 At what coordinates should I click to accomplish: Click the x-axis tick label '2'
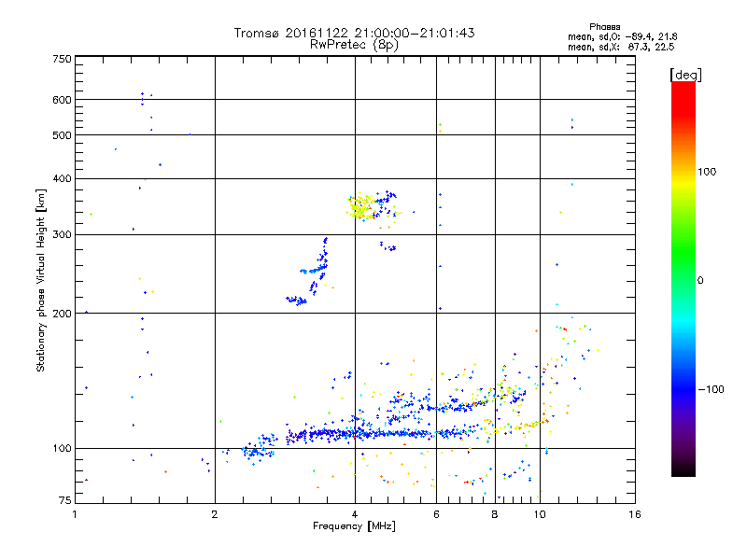(x=215, y=514)
